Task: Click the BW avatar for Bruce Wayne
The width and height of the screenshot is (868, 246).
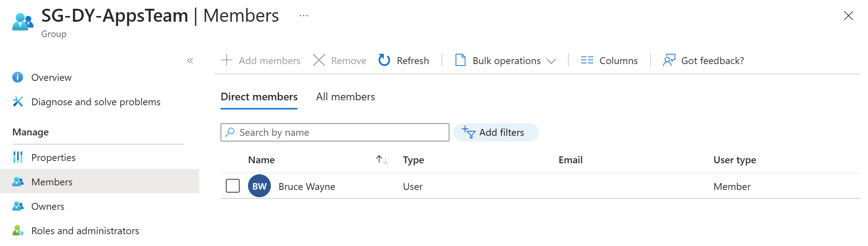Action: click(259, 186)
